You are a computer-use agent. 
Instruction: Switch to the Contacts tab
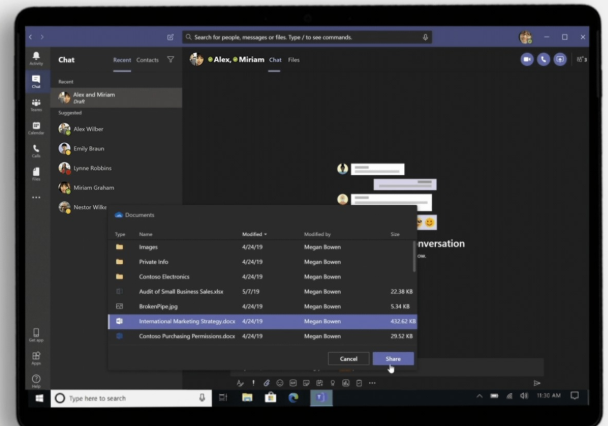147,60
